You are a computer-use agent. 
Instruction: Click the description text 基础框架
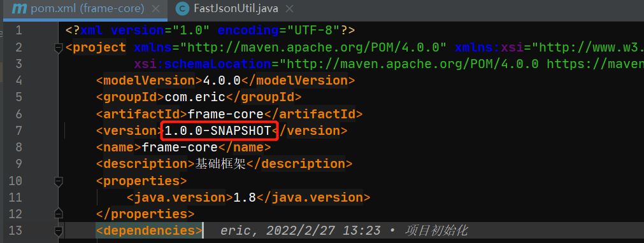(x=220, y=163)
